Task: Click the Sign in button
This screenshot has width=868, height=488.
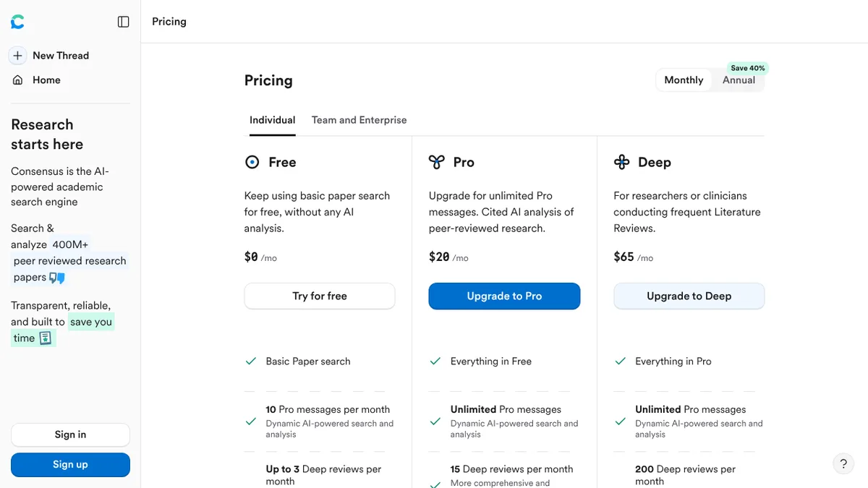Action: click(x=70, y=435)
